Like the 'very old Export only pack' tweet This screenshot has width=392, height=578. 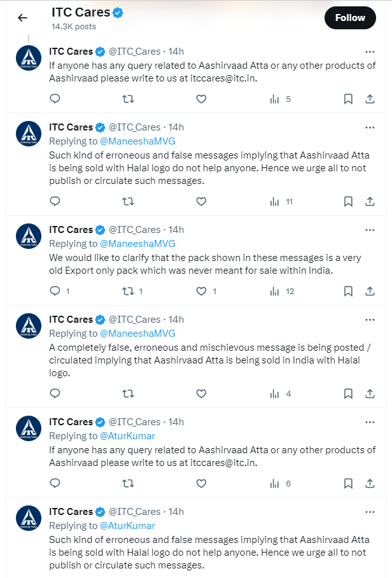[201, 291]
